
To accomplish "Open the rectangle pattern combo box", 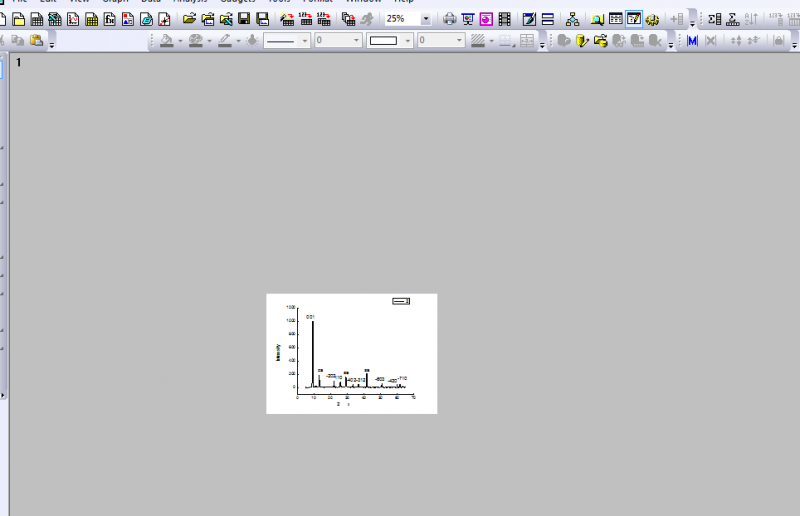I will (390, 40).
